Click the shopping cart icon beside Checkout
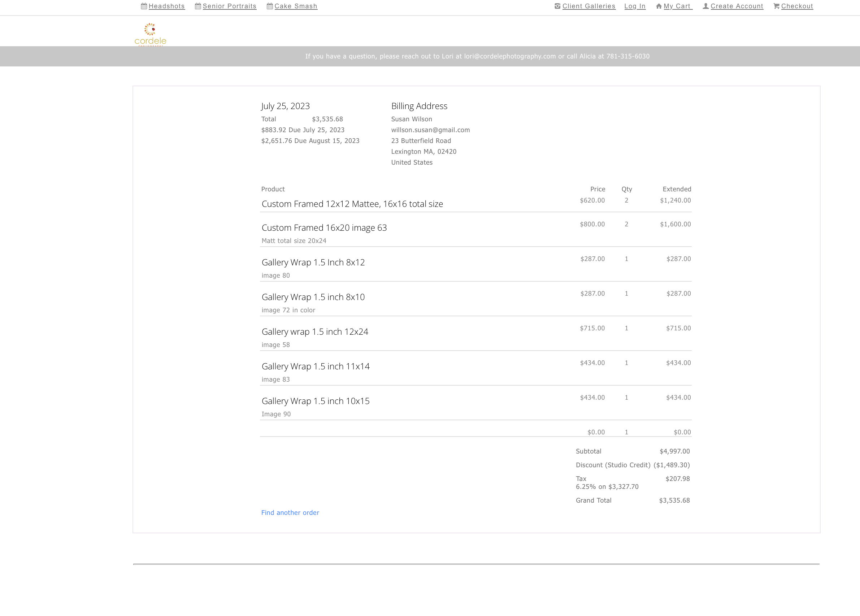Screen dimensions: 860x616 click(x=777, y=6)
